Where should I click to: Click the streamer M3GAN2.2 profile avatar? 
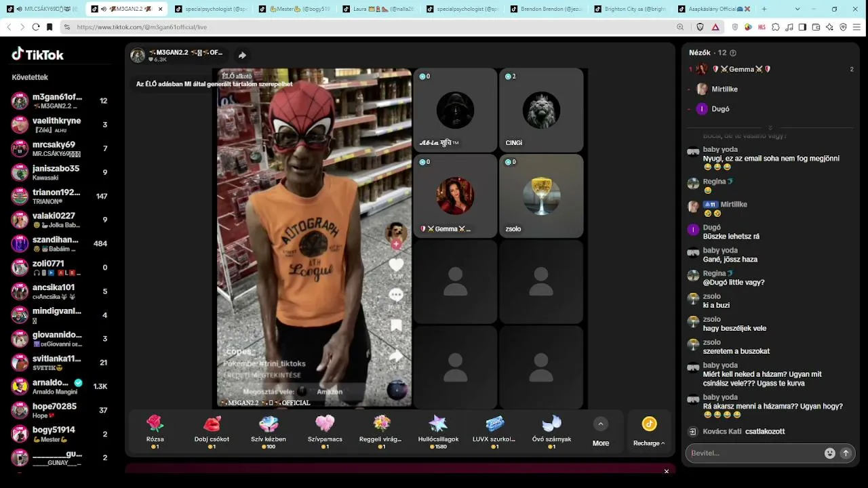point(138,56)
